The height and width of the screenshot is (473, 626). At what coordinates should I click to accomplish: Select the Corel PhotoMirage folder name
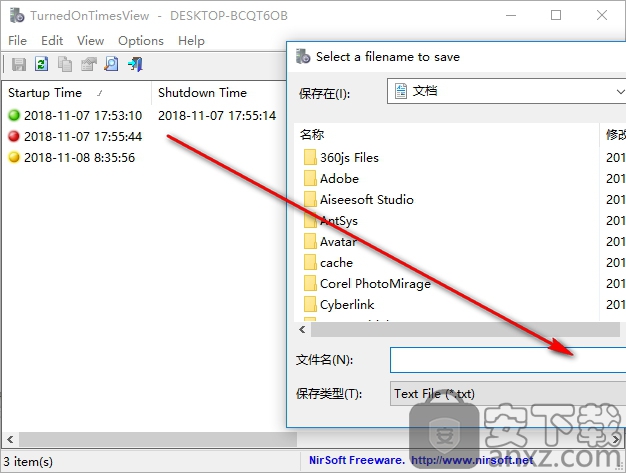(375, 284)
